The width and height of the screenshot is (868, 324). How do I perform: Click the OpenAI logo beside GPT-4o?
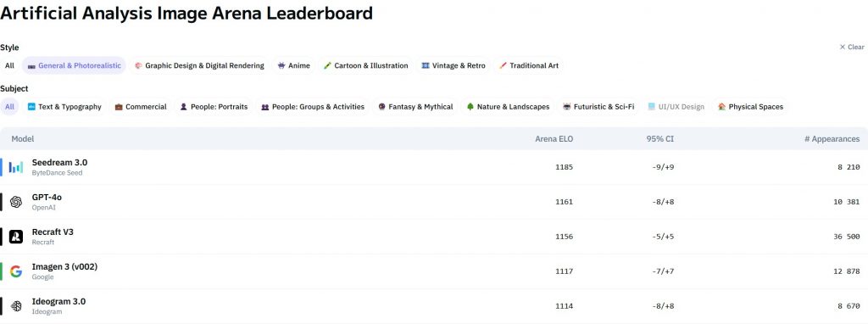[x=16, y=202]
